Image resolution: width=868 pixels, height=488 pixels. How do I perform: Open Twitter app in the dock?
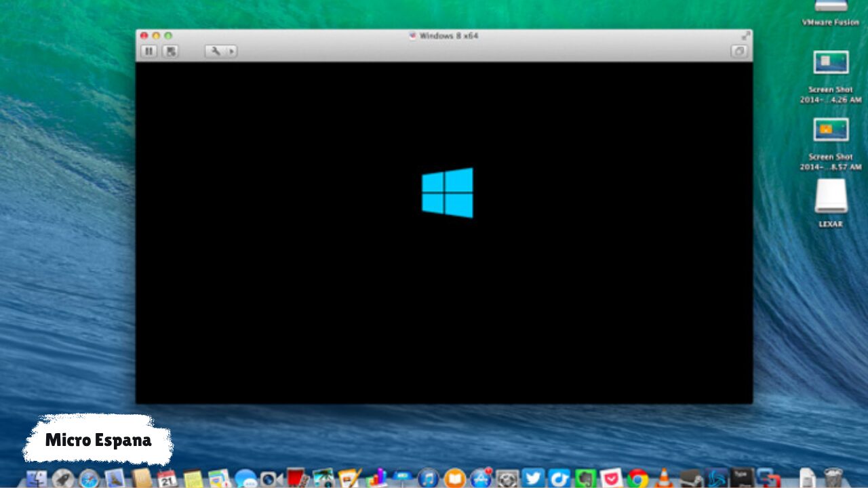(x=533, y=478)
